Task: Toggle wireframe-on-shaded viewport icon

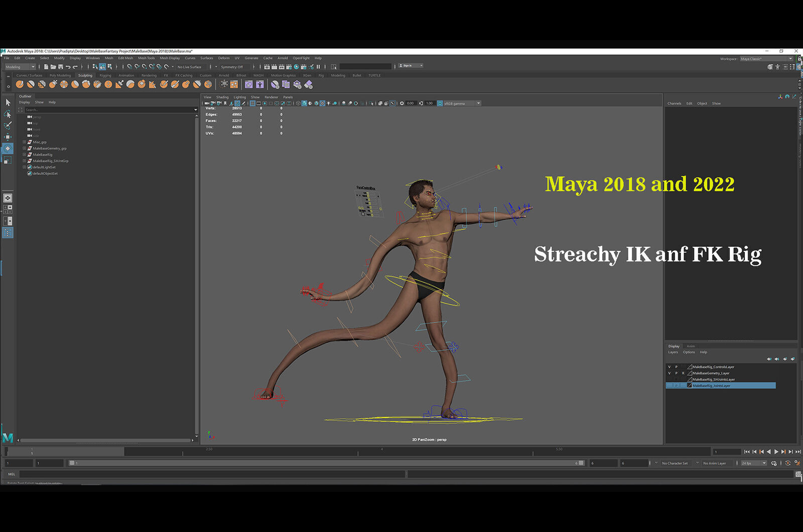Action: point(316,103)
